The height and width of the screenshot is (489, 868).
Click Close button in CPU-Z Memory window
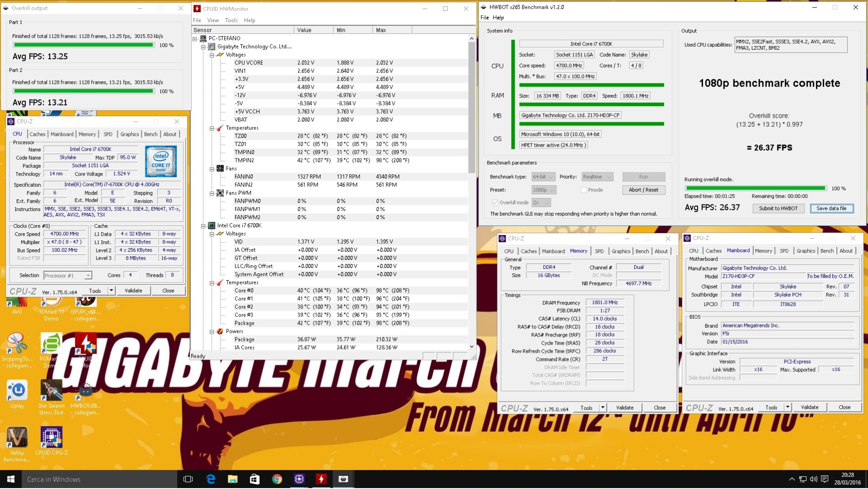pyautogui.click(x=660, y=408)
